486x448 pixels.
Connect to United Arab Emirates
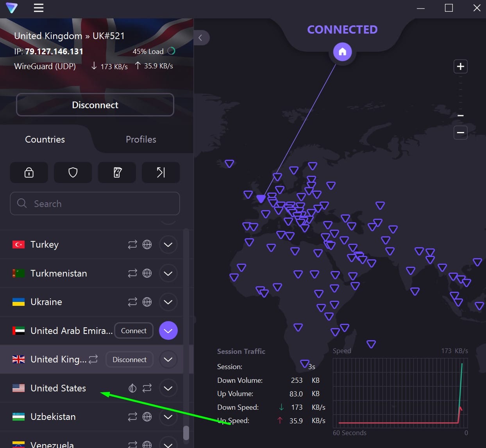click(x=134, y=331)
